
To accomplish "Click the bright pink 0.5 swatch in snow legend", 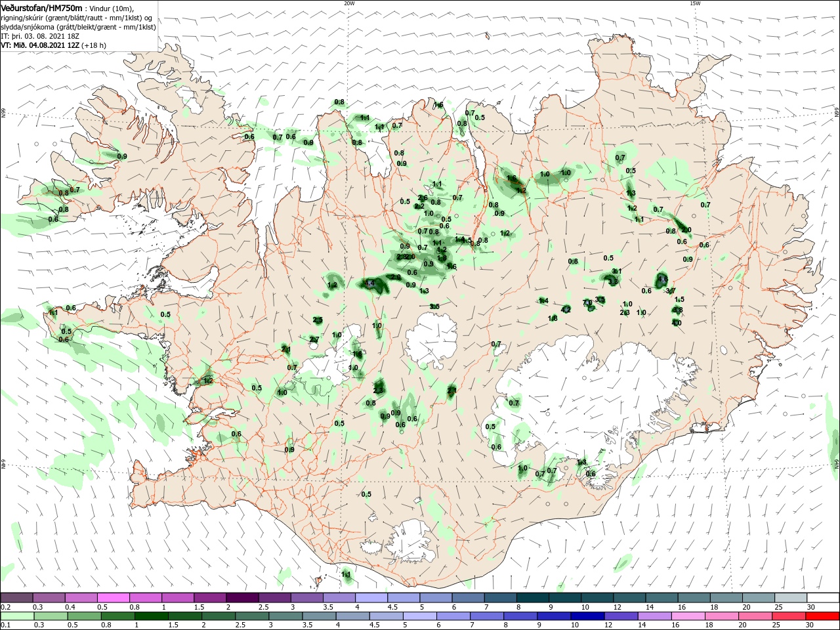I will (113, 598).
